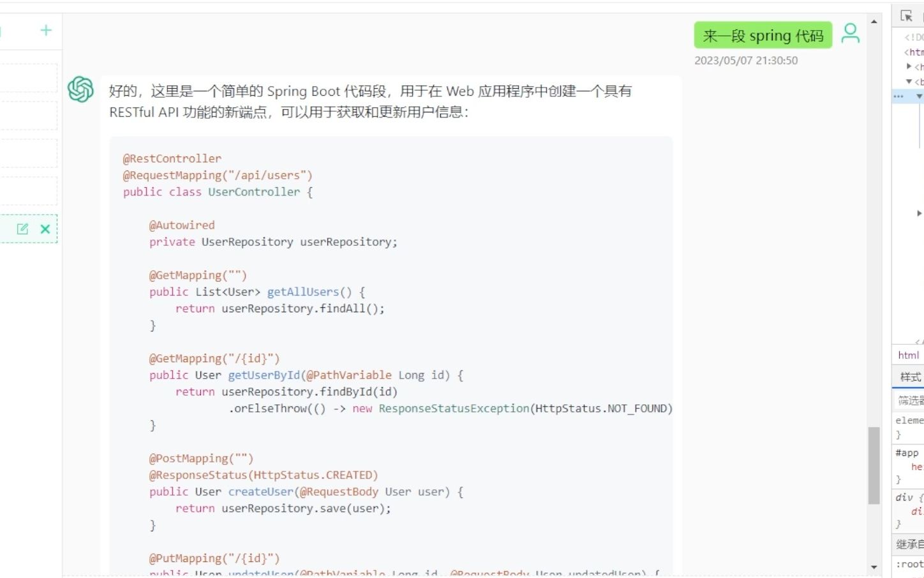Collapse the body node in DevTools tree
Screen dimensions: 924x578
(909, 81)
